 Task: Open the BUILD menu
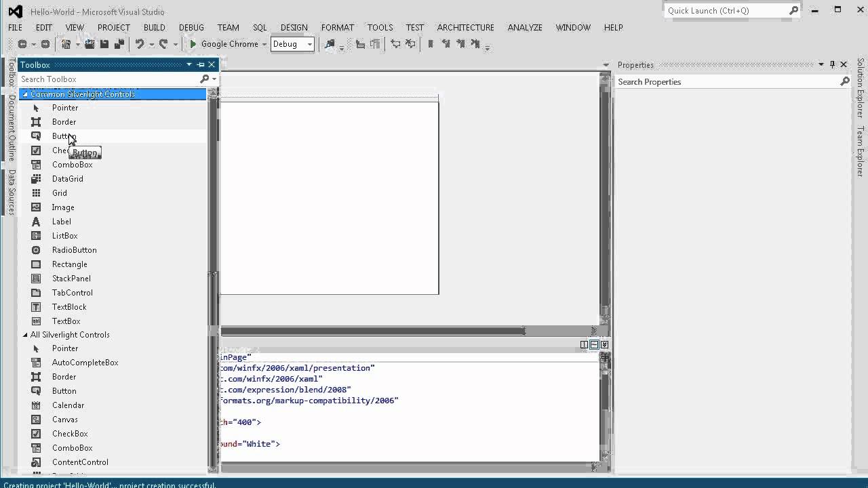[154, 27]
